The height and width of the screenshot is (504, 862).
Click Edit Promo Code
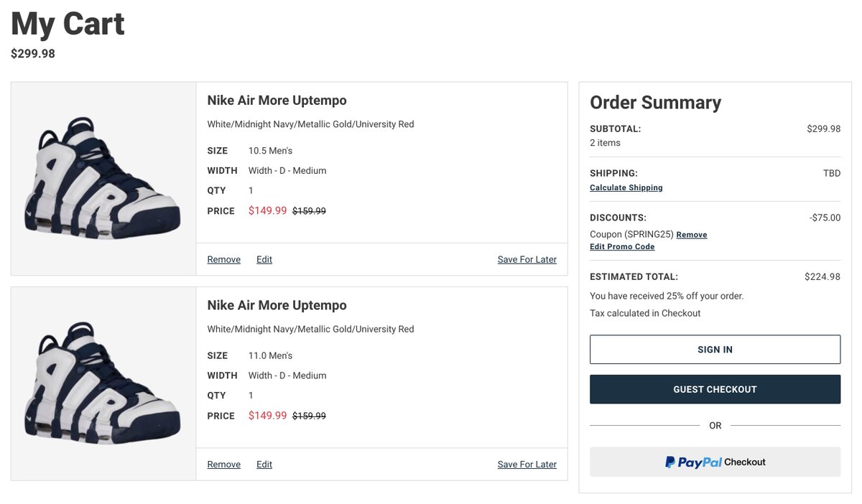[622, 247]
